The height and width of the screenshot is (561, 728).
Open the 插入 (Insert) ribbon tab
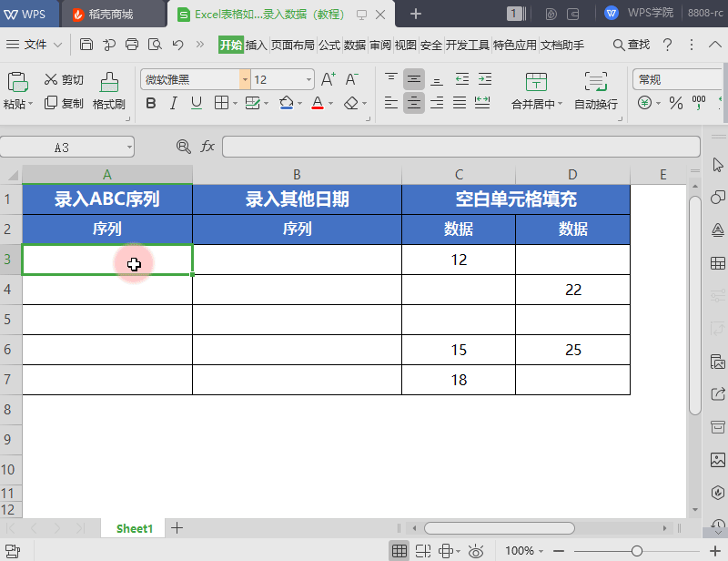point(256,45)
